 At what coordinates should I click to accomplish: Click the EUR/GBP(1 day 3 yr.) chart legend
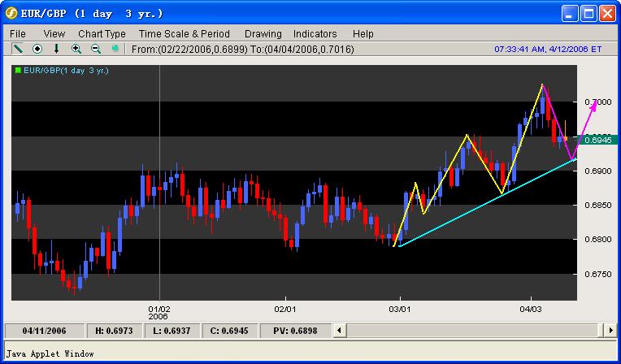[x=66, y=71]
